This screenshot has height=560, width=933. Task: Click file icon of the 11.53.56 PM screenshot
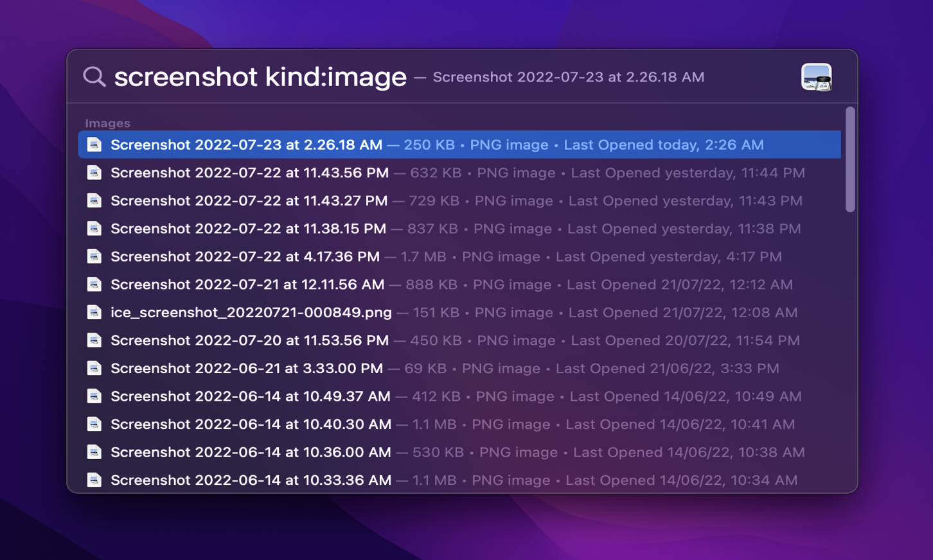pos(94,340)
